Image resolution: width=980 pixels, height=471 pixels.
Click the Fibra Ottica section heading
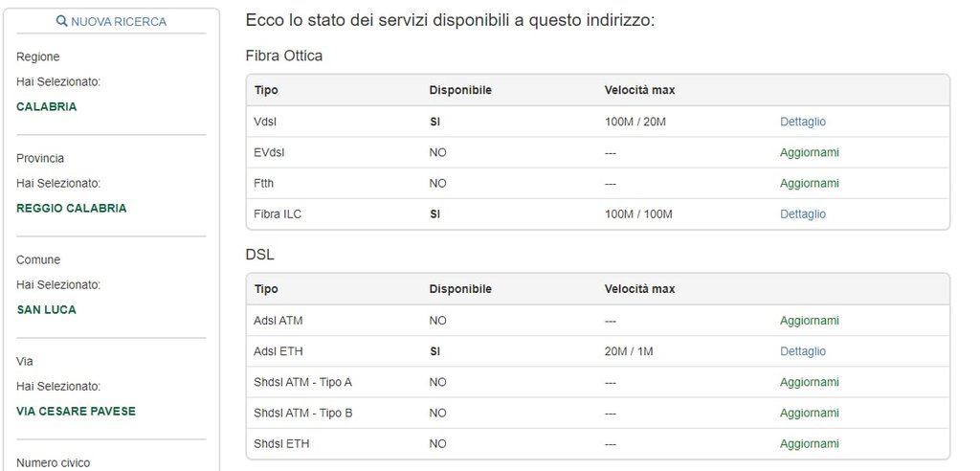coord(284,56)
